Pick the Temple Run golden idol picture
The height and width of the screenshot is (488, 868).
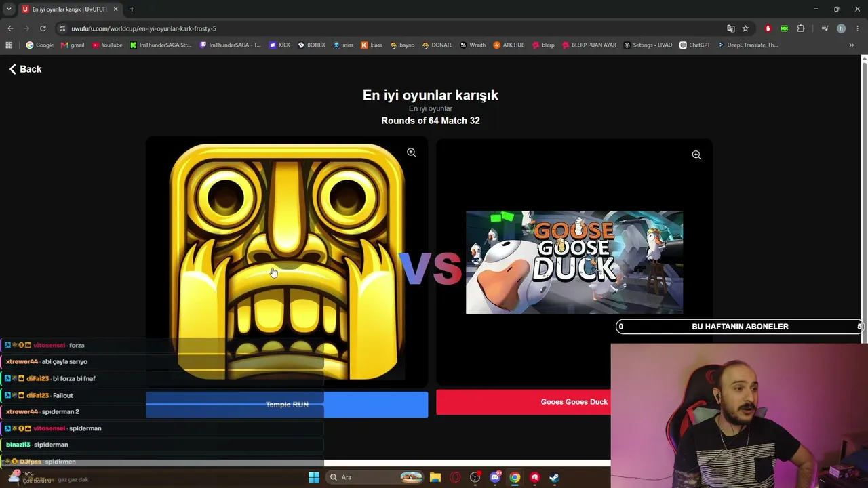coord(287,262)
